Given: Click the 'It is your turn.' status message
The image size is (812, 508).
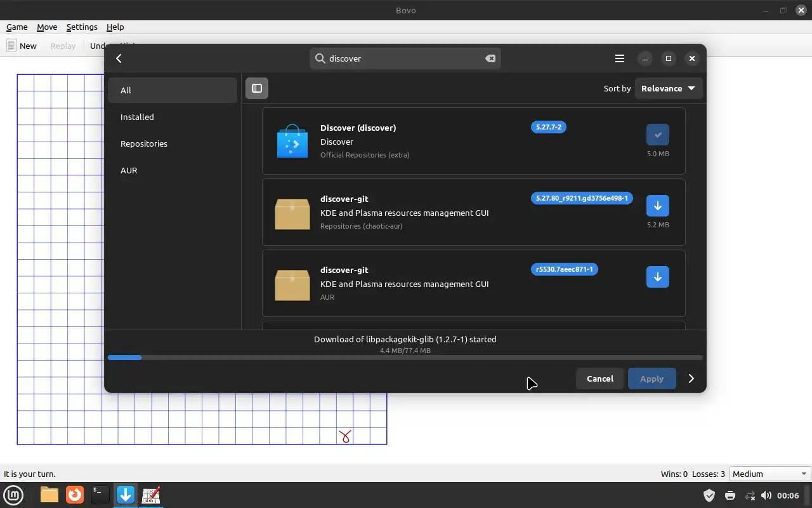Looking at the screenshot, I should pyautogui.click(x=30, y=474).
